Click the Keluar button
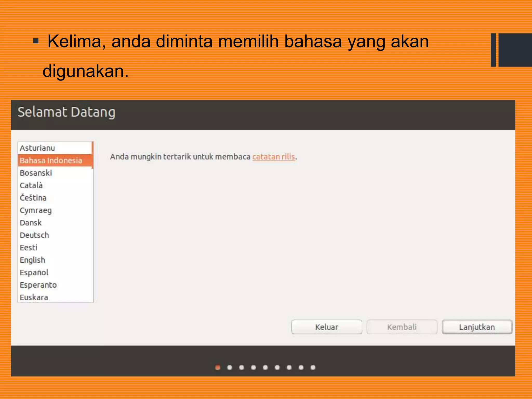532x399 pixels. [327, 327]
